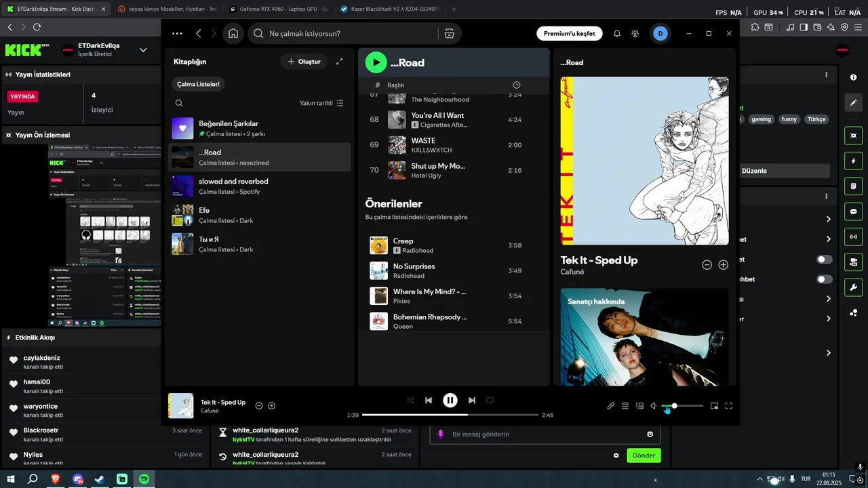This screenshot has height=488, width=868.
Task: Show lyrics with microphone icon
Action: point(610,406)
